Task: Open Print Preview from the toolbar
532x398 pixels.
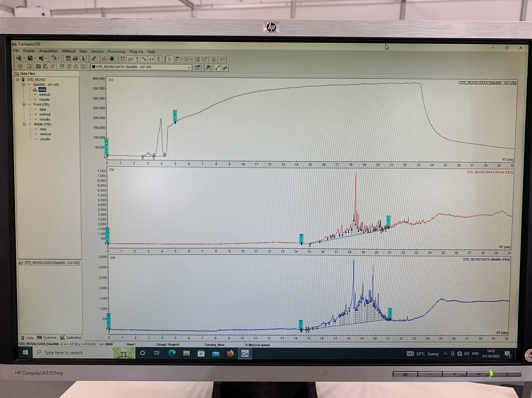Action: 82,58
